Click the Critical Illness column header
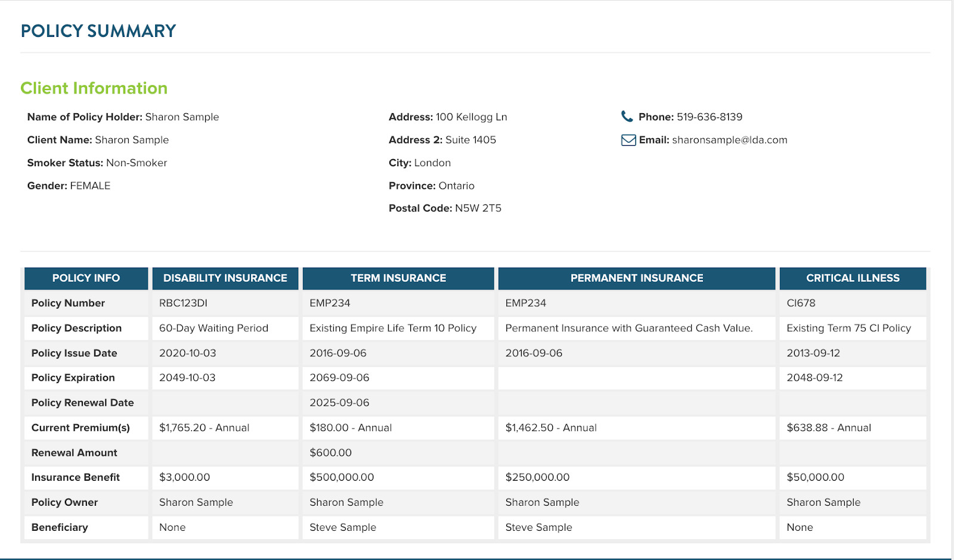Image resolution: width=954 pixels, height=560 pixels. (x=852, y=278)
